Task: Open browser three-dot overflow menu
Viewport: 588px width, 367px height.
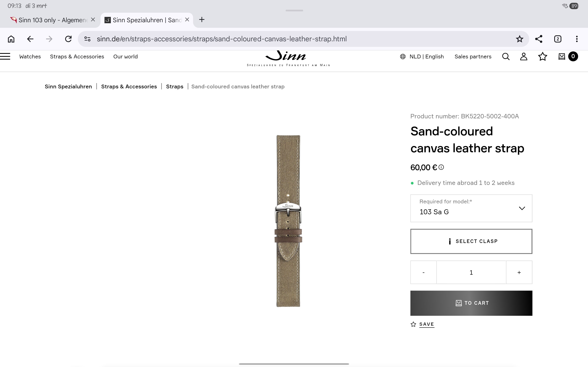Action: click(577, 39)
